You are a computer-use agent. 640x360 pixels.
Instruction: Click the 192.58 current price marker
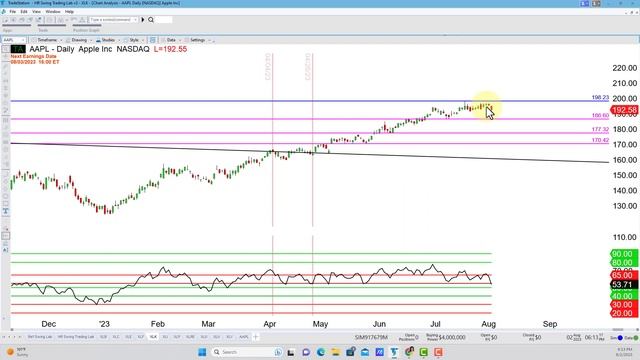tap(624, 110)
